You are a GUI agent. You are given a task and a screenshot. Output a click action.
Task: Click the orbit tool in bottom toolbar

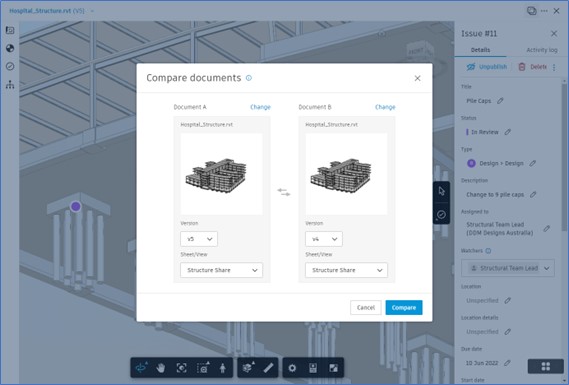click(x=141, y=368)
